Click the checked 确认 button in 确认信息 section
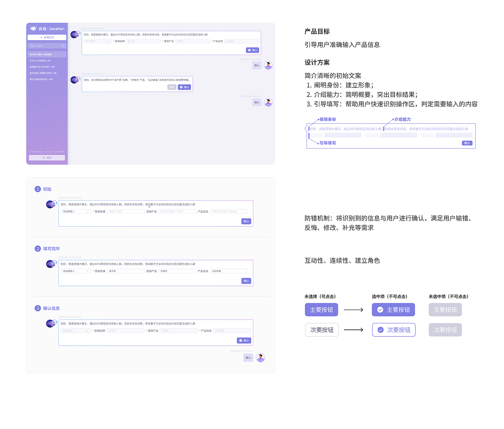This screenshot has width=504, height=429. (244, 340)
